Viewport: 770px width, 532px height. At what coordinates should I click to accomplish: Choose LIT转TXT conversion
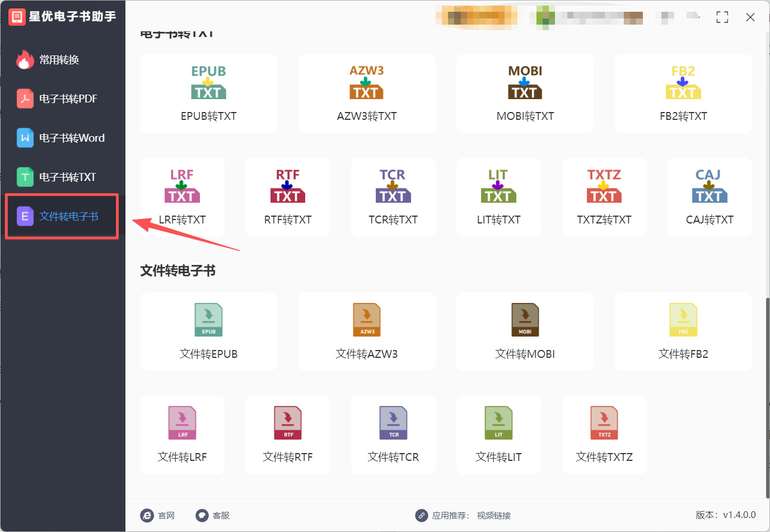coord(498,197)
